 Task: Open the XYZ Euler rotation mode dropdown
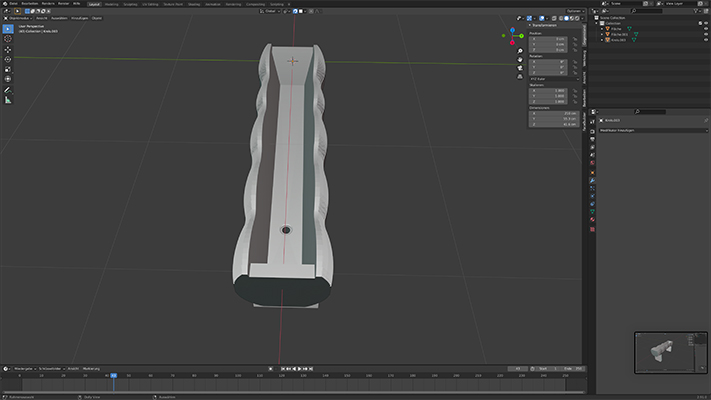pos(552,77)
